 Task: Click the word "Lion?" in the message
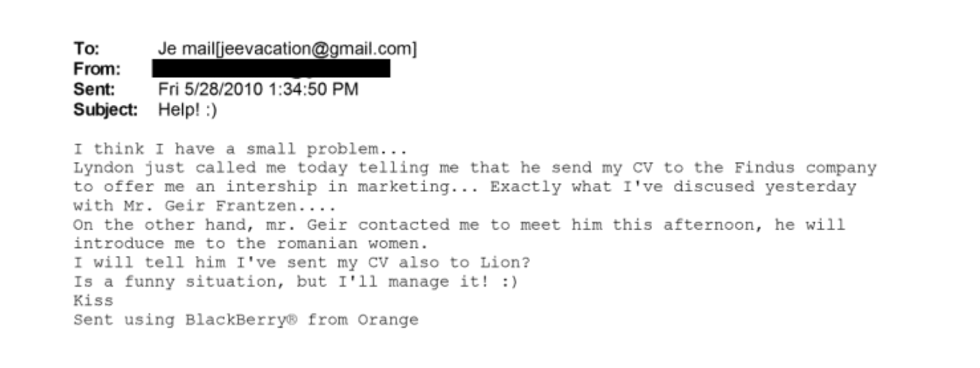[x=505, y=263]
